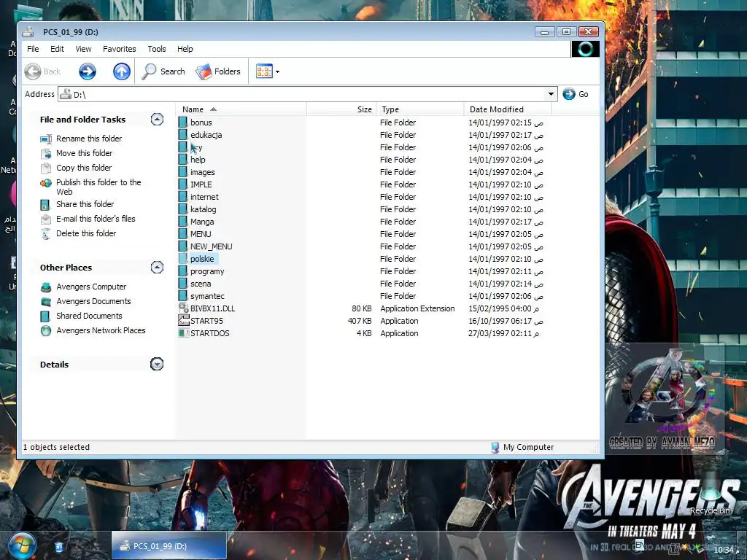
Task: Click PCS_01_99 (D:) taskbar button
Action: 169,546
